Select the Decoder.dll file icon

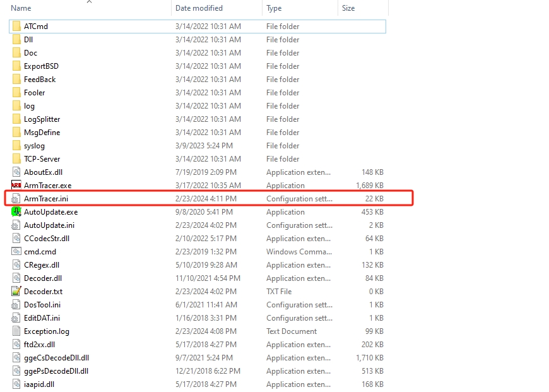16,278
